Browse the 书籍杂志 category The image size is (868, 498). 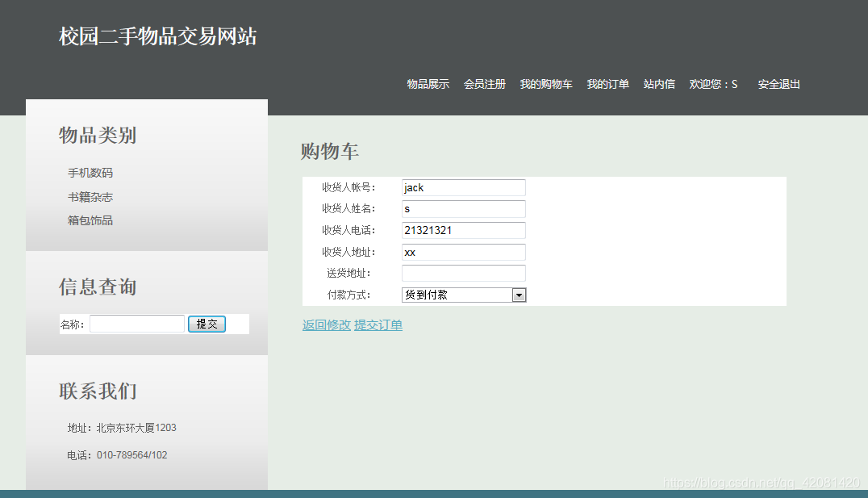pos(90,197)
